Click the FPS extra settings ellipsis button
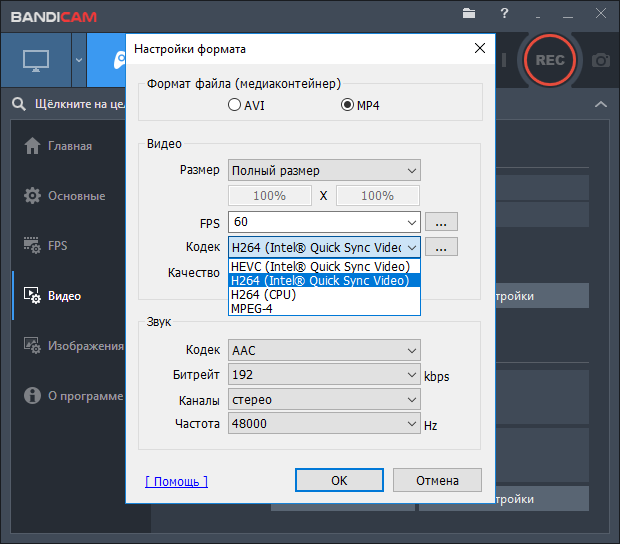 click(441, 222)
